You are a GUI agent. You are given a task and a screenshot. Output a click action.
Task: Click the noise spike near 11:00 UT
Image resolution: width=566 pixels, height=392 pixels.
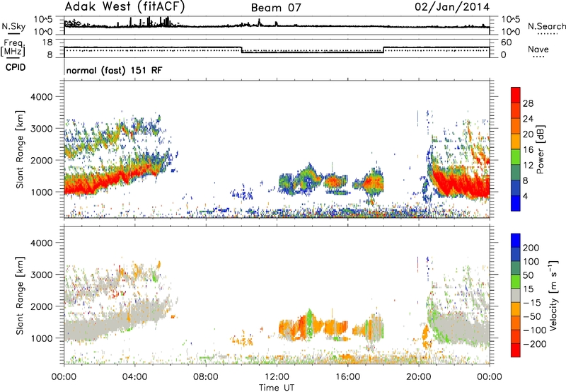coord(259,23)
